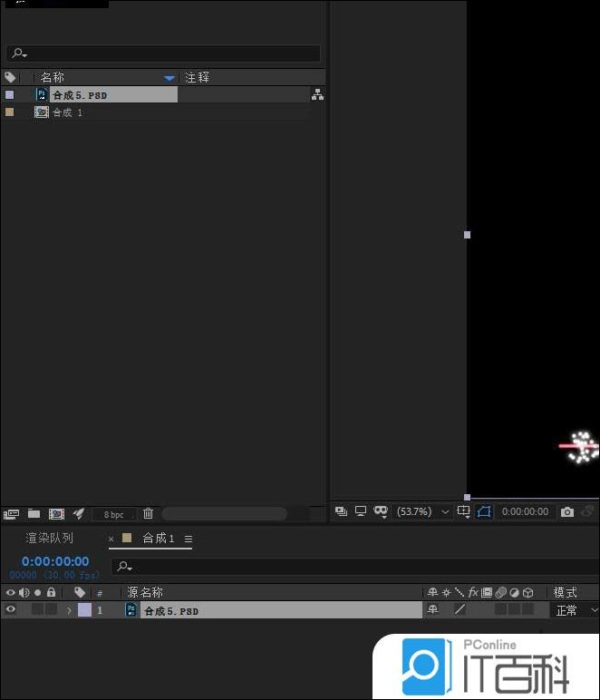Click in the Project panel search field
Viewport: 600px width, 700px height.
pyautogui.click(x=163, y=53)
